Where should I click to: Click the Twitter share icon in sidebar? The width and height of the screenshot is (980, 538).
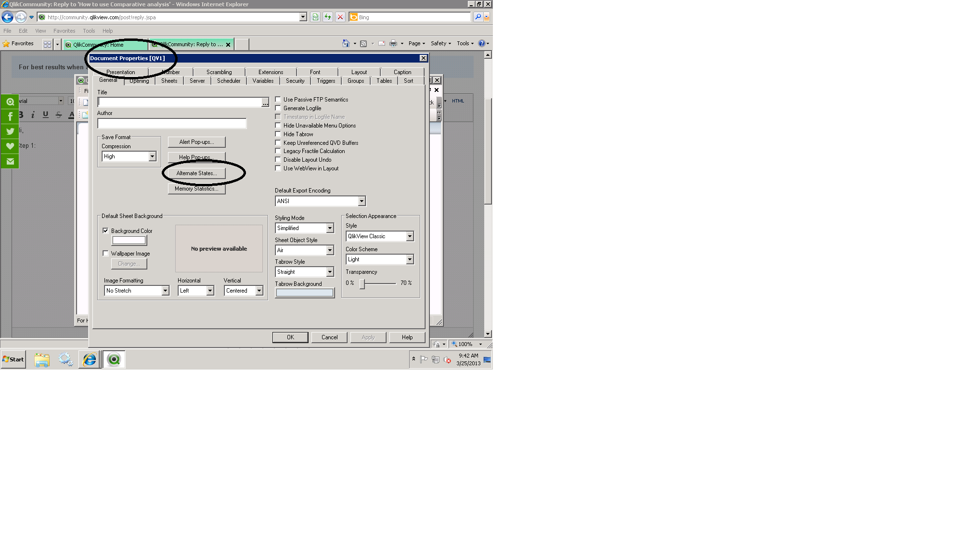(x=10, y=131)
